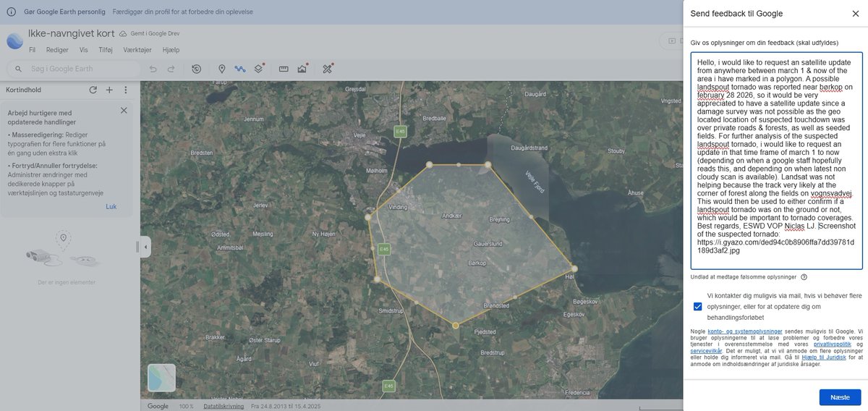The height and width of the screenshot is (411, 868).
Task: Untick the contact me by mail checkbox
Action: 697,306
